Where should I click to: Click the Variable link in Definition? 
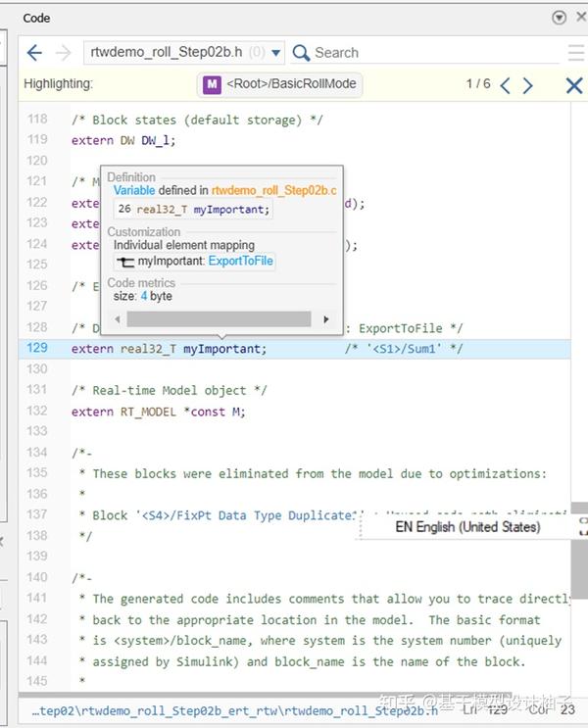[x=134, y=190]
